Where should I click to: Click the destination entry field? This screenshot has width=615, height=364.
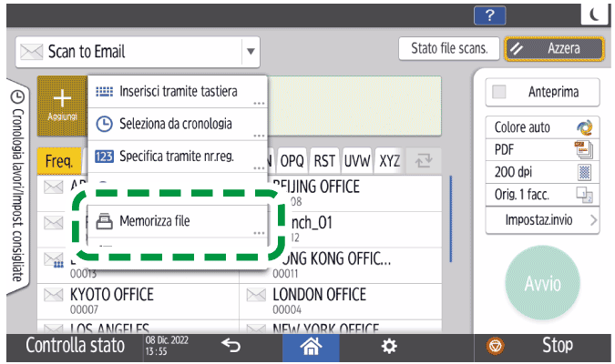pyautogui.click(x=355, y=106)
